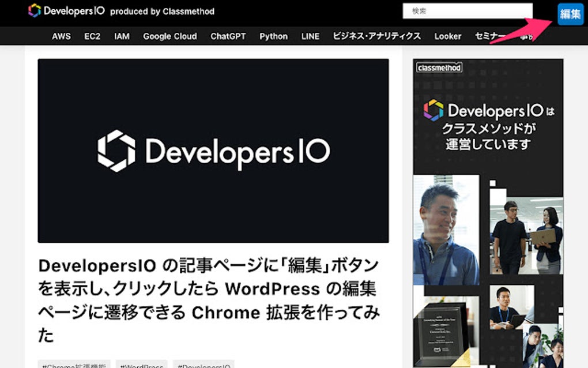Switch to the ChatGPT topic
The image size is (588, 368).
(229, 36)
